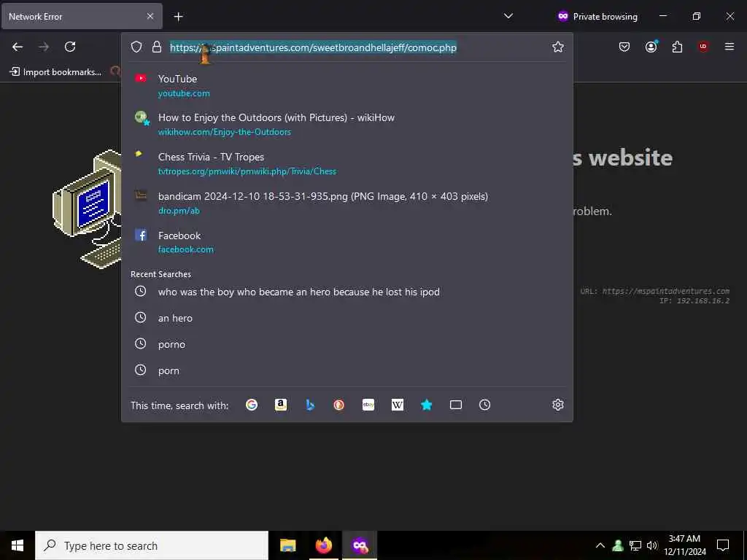Show hidden system tray icons
The height and width of the screenshot is (560, 747).
pyautogui.click(x=600, y=545)
